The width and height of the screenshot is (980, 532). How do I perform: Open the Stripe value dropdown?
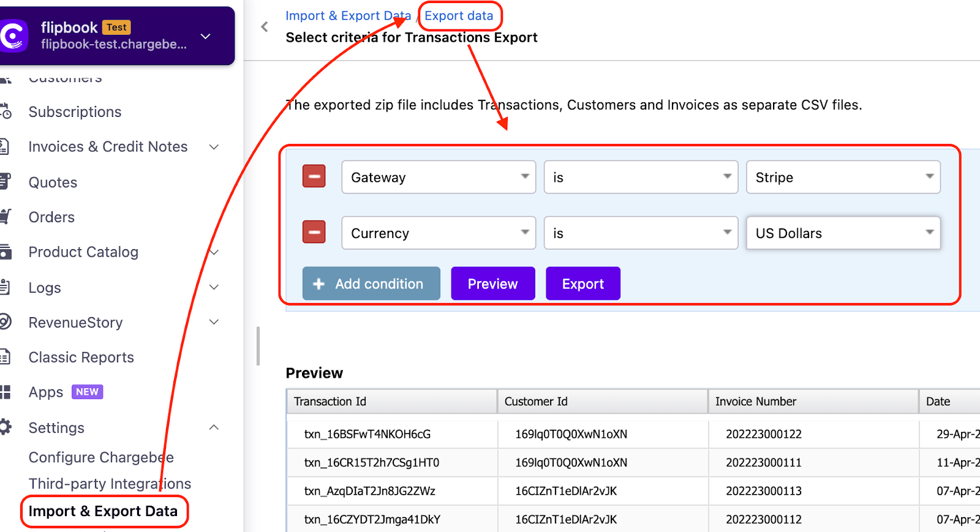click(843, 177)
